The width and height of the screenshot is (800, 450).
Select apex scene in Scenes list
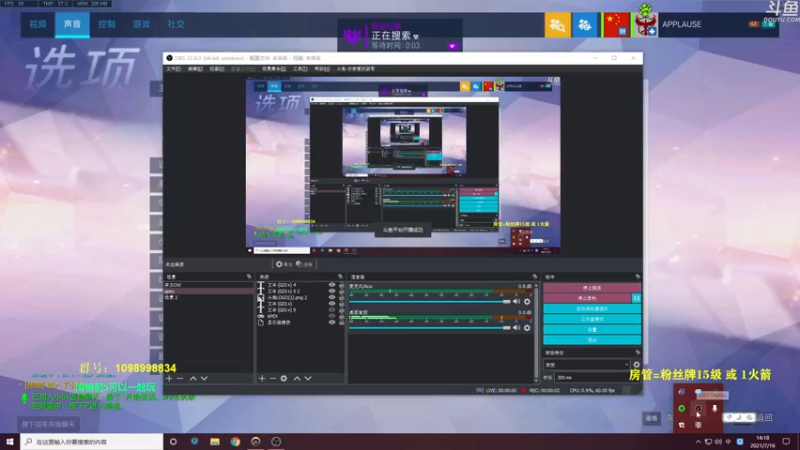[x=208, y=291]
